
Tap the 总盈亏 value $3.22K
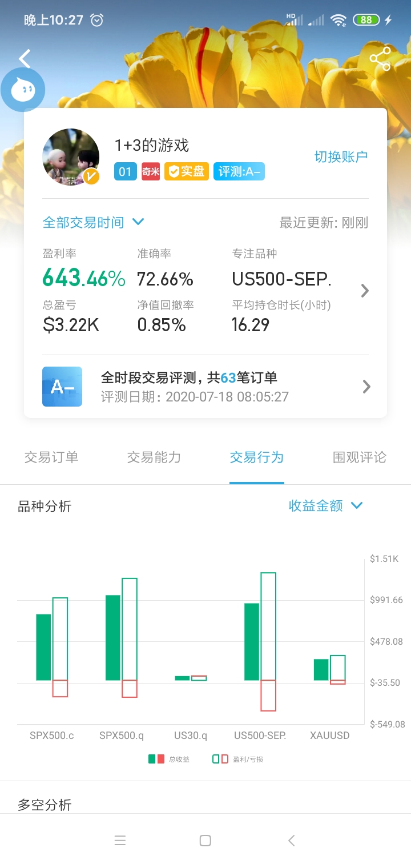[71, 325]
